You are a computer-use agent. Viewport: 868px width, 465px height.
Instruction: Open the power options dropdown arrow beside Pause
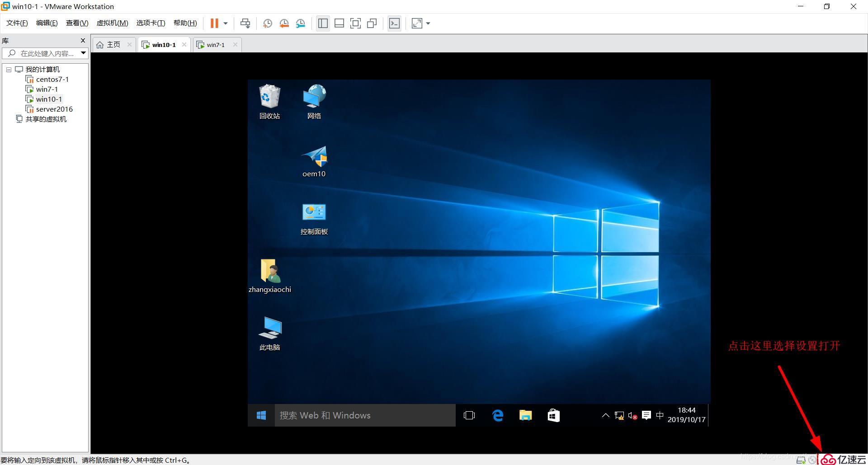226,23
